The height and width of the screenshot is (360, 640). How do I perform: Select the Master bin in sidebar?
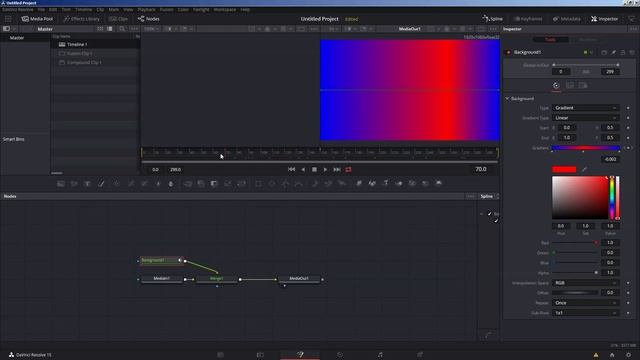click(17, 38)
